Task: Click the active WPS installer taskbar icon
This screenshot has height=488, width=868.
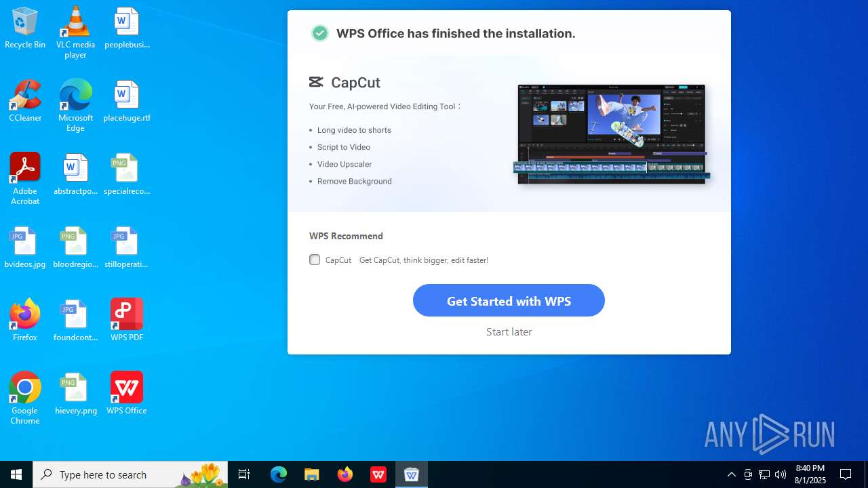Action: pos(412,474)
